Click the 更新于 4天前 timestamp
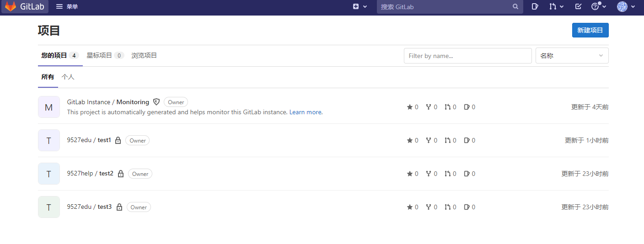 (590, 107)
